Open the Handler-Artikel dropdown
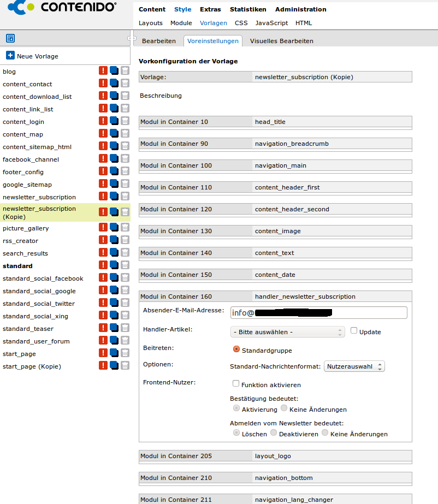438x504 pixels. (x=287, y=332)
